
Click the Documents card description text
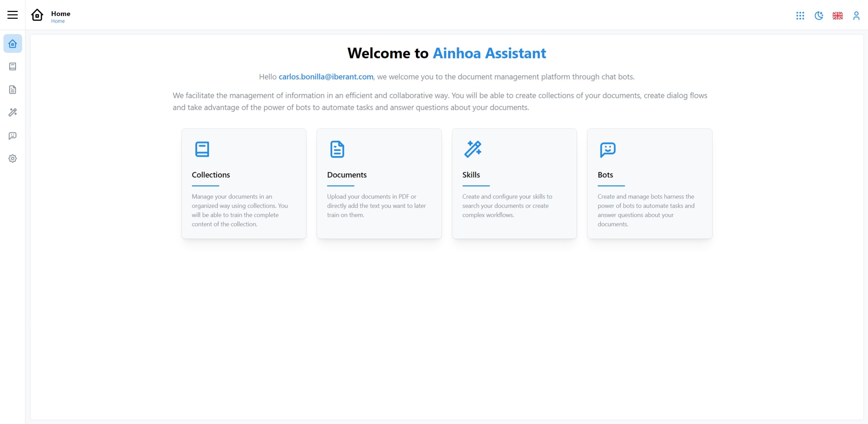click(x=376, y=206)
